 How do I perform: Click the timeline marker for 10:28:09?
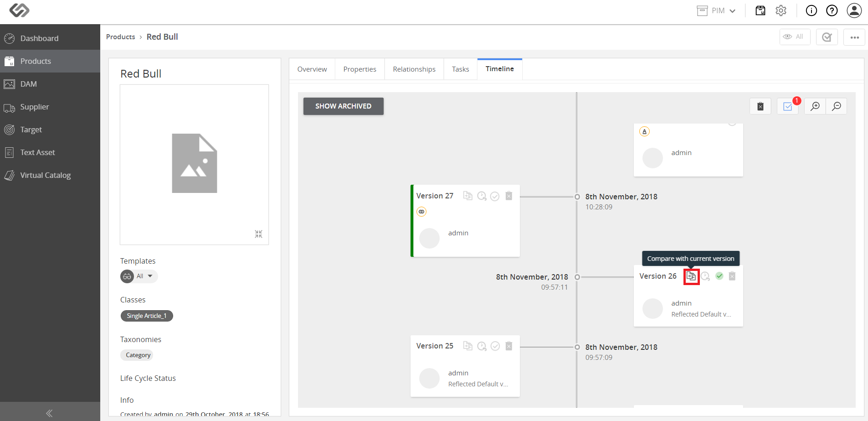click(x=577, y=197)
